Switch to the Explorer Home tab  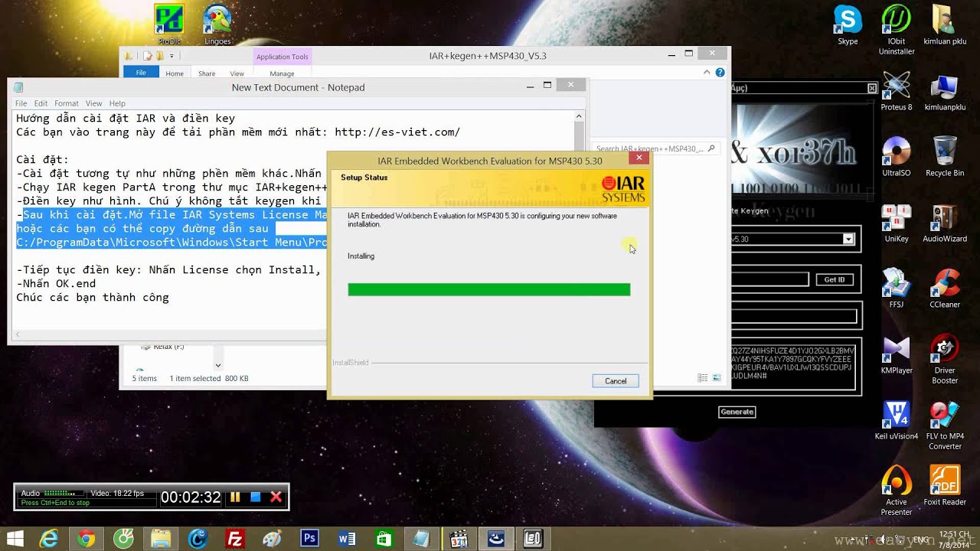[x=175, y=73]
